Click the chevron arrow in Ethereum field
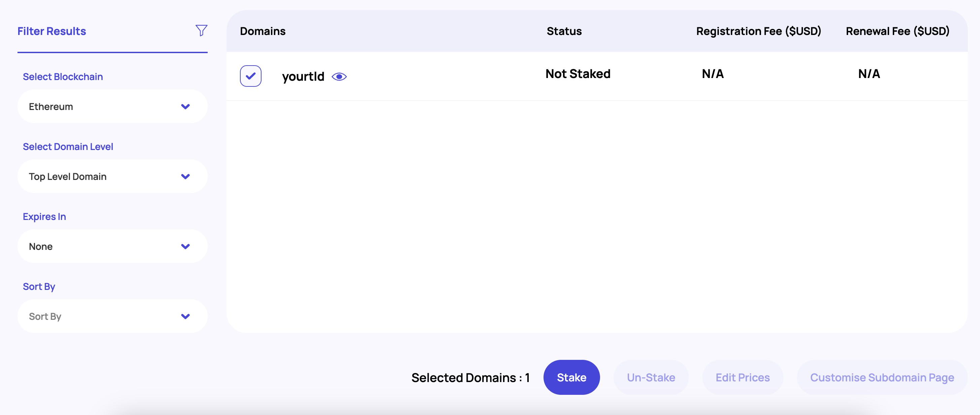980x415 pixels. coord(185,107)
